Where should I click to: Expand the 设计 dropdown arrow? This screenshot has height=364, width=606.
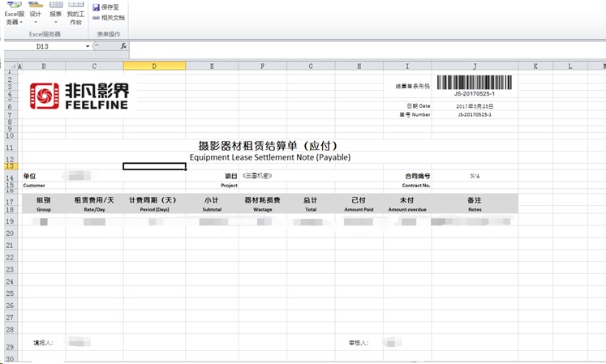[x=35, y=22]
